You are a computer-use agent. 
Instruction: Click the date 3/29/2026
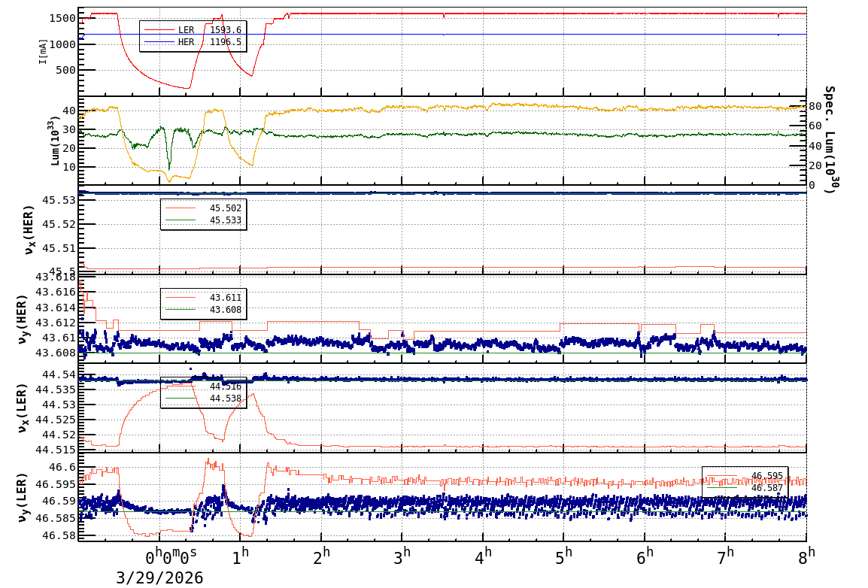click(159, 577)
